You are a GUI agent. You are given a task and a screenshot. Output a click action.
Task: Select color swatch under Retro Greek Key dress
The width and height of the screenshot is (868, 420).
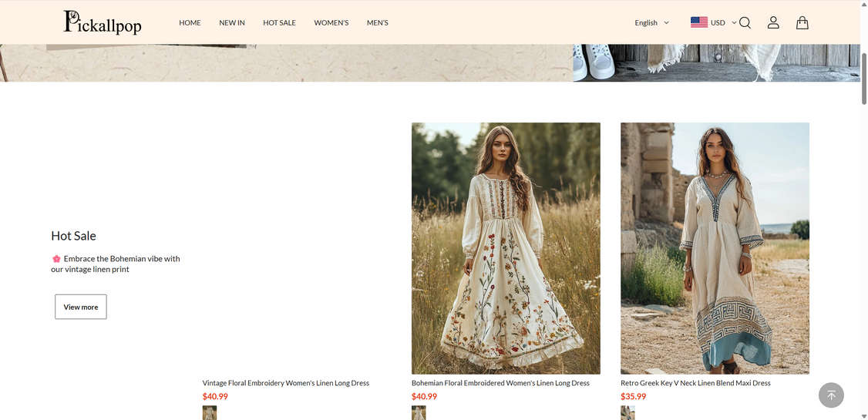pos(627,413)
